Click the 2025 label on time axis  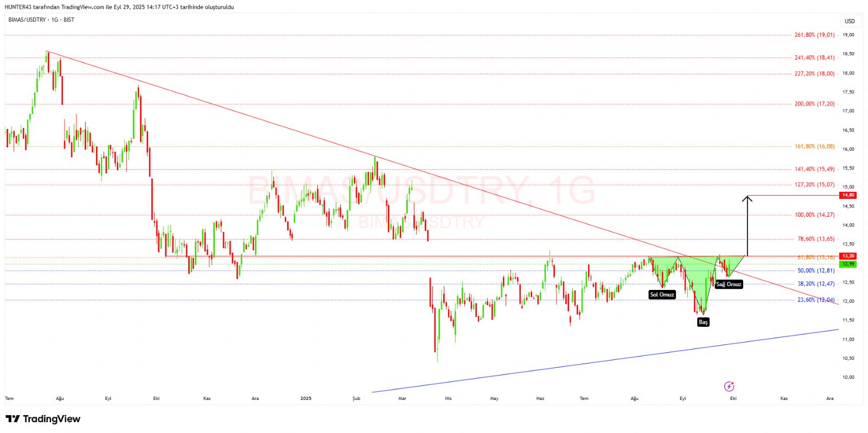click(x=306, y=398)
